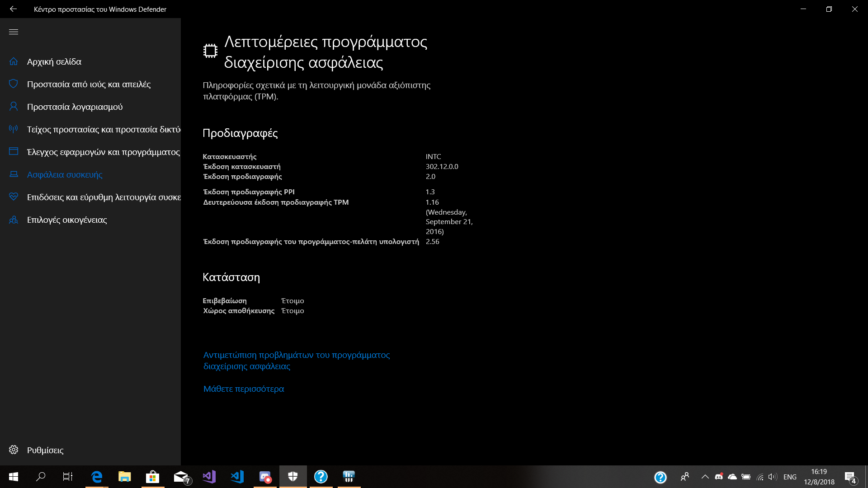The image size is (868, 488).
Task: Open File Explorer from taskbar
Action: tap(125, 477)
